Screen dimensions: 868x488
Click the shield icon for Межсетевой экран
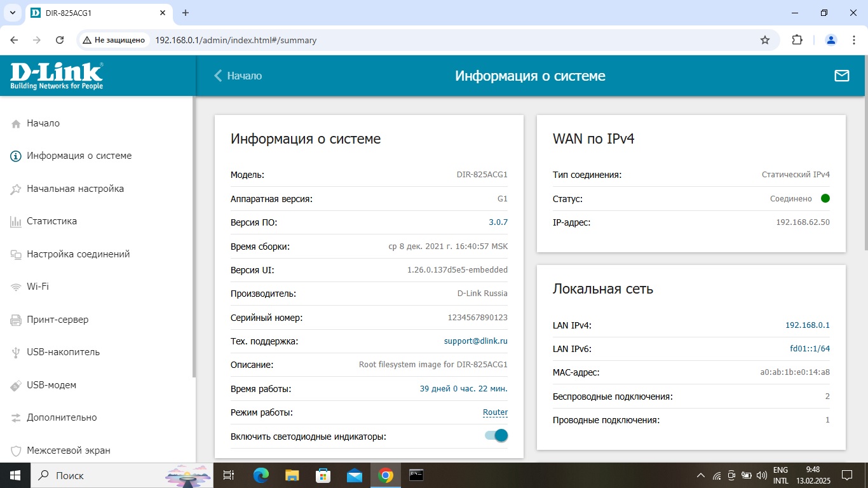[x=17, y=451]
